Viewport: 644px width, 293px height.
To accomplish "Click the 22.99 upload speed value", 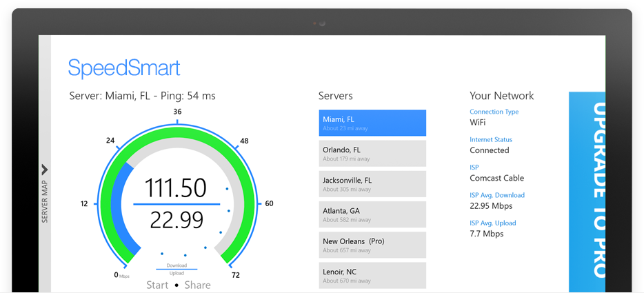I will click(x=177, y=220).
